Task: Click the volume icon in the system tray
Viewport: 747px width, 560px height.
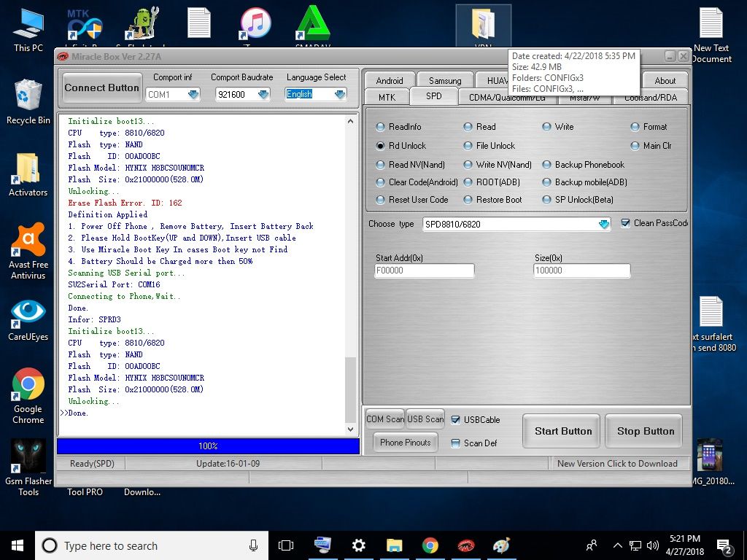Action: (653, 545)
